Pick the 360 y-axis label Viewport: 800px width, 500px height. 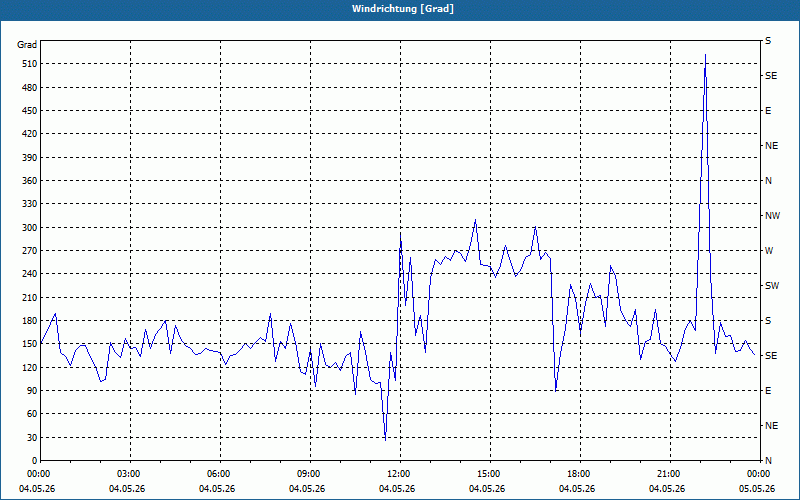29,181
